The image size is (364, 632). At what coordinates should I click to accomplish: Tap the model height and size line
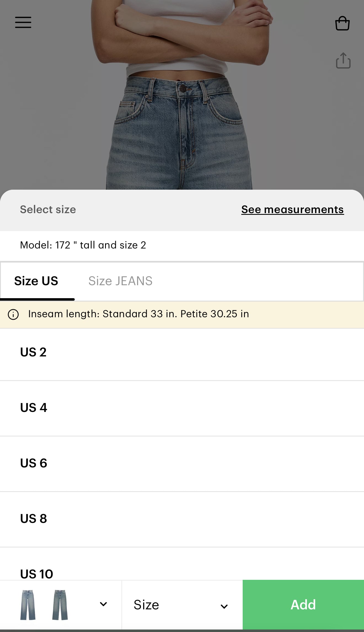pyautogui.click(x=83, y=245)
